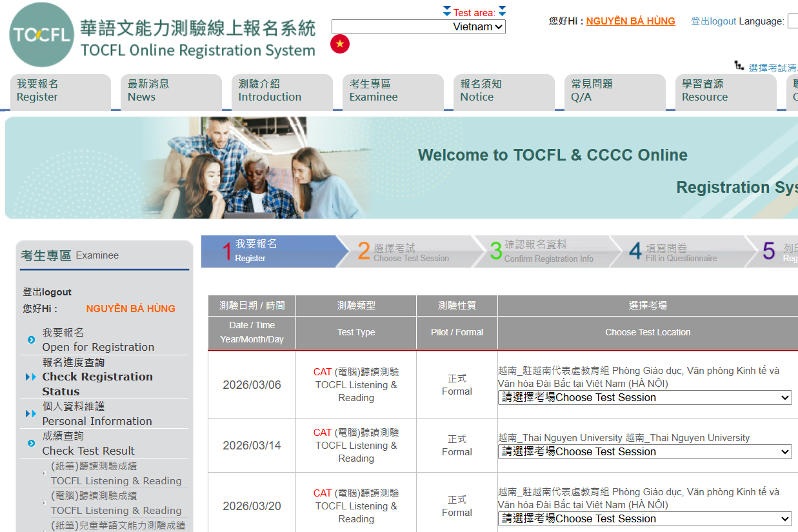Click the sitemap icon beside exam list link
The width and height of the screenshot is (798, 532).
click(x=739, y=66)
